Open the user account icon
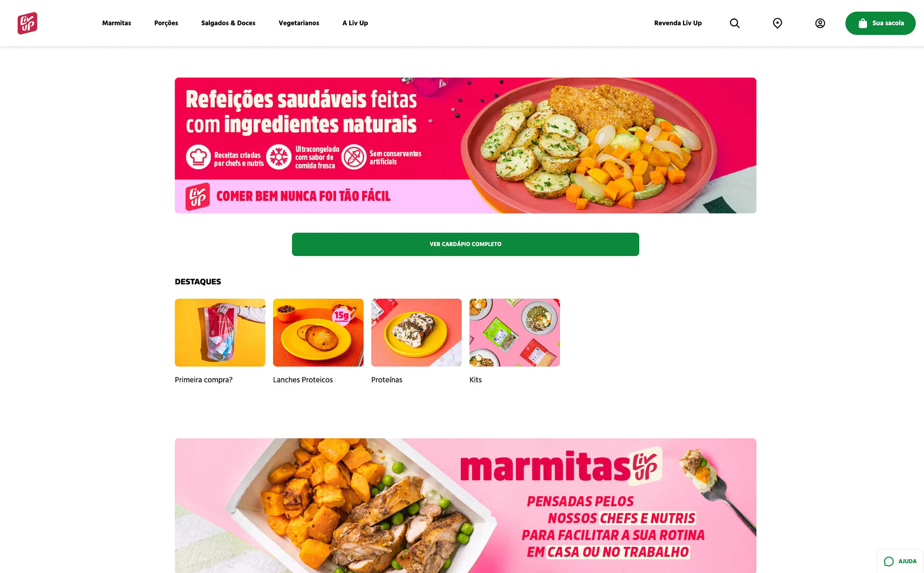924x573 pixels. (820, 23)
